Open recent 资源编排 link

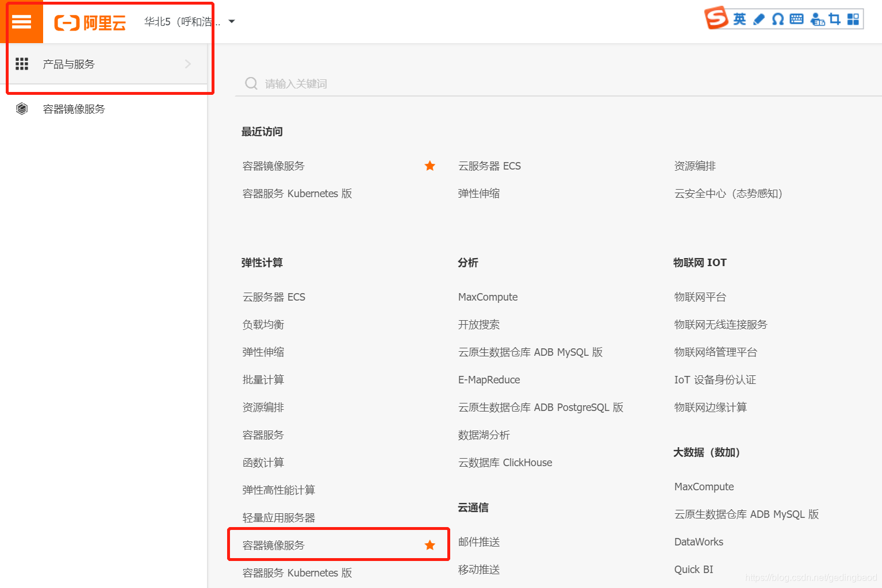(695, 166)
